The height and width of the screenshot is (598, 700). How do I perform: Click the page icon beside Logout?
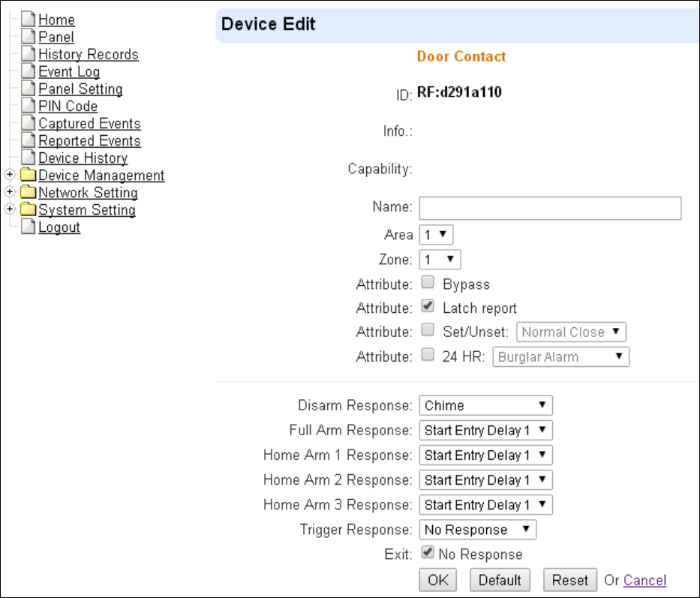pos(28,227)
